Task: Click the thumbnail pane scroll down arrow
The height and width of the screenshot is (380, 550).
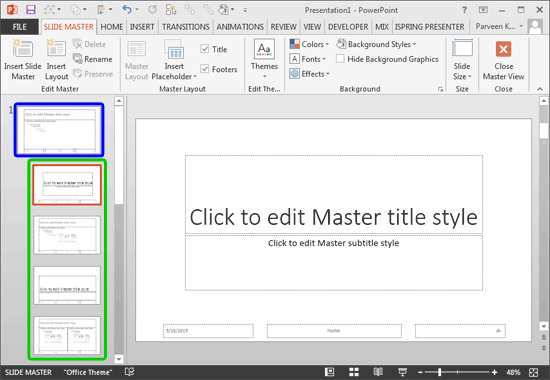Action: pos(119,359)
